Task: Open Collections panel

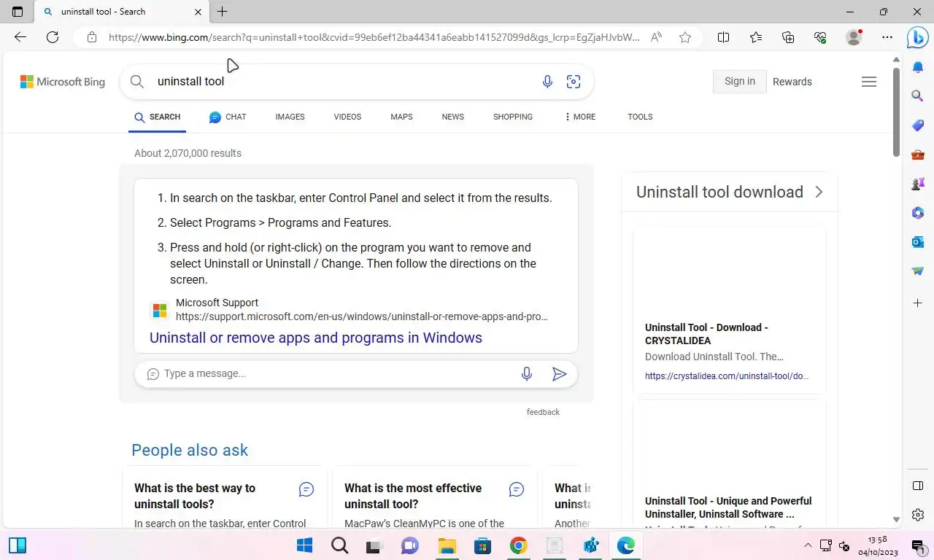Action: [788, 37]
